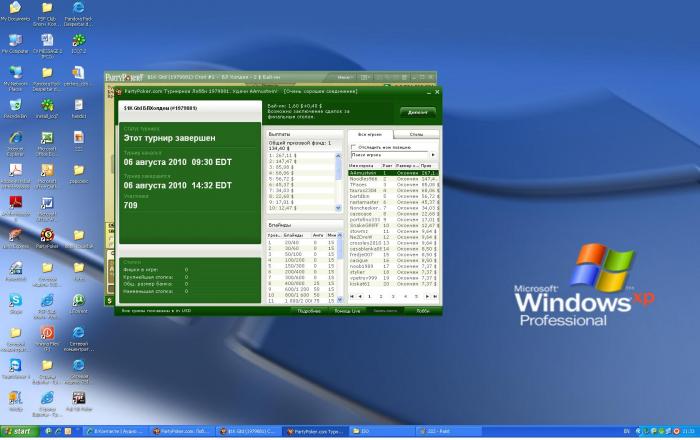
Task: Click the Помощь Live button
Action: pyautogui.click(x=347, y=311)
